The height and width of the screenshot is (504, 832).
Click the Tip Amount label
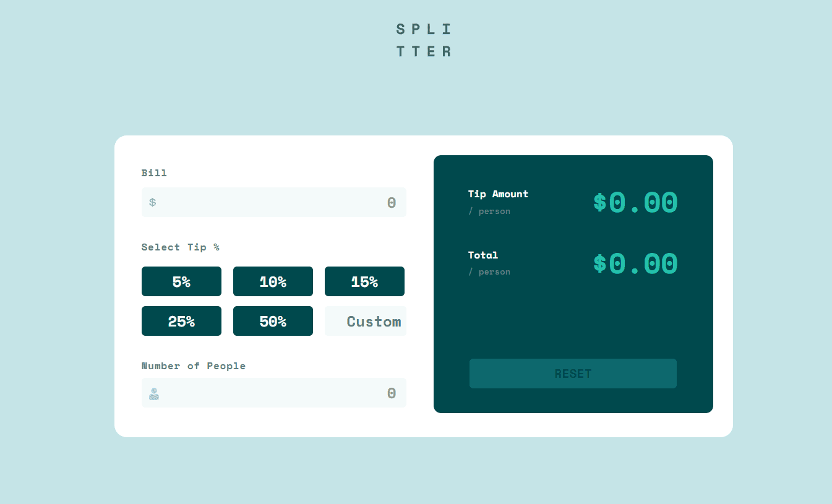coord(498,194)
